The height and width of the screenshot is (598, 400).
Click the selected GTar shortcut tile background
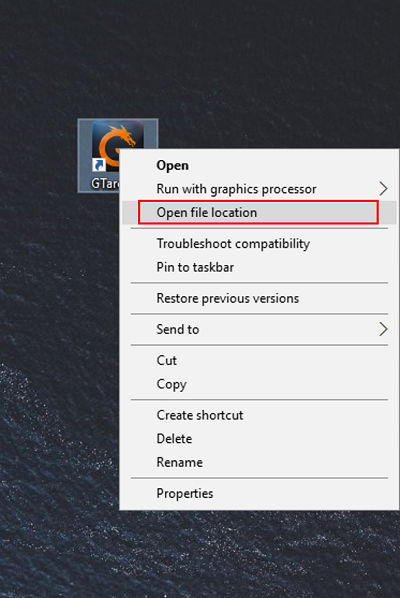85,153
